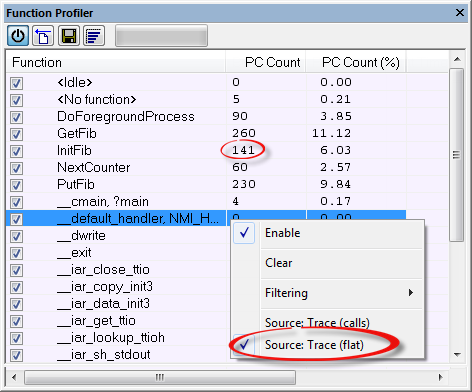Viewport: 472px width, 392px height.
Task: Select the <No function> row name
Action: pyautogui.click(x=97, y=100)
